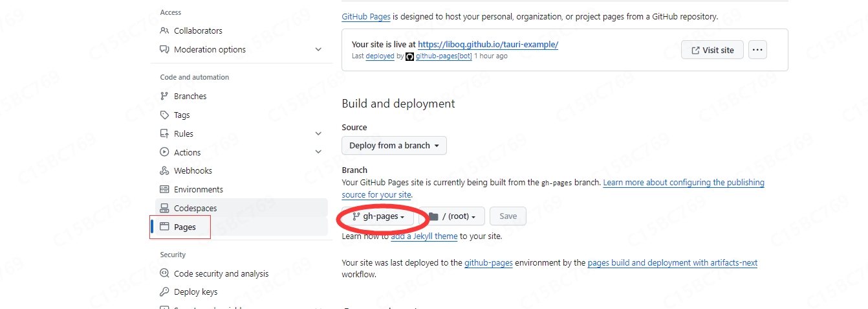This screenshot has height=309, width=868.
Task: Expand the Actions section chevron
Action: 318,152
